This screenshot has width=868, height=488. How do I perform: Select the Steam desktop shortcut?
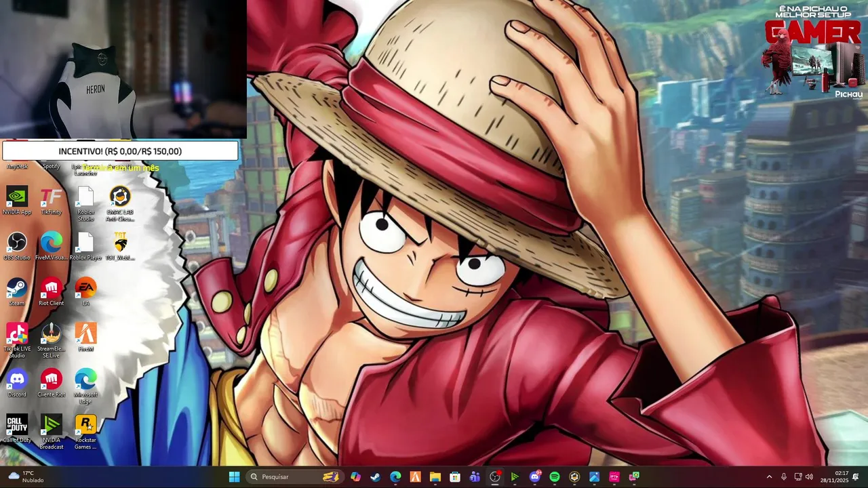tap(17, 291)
